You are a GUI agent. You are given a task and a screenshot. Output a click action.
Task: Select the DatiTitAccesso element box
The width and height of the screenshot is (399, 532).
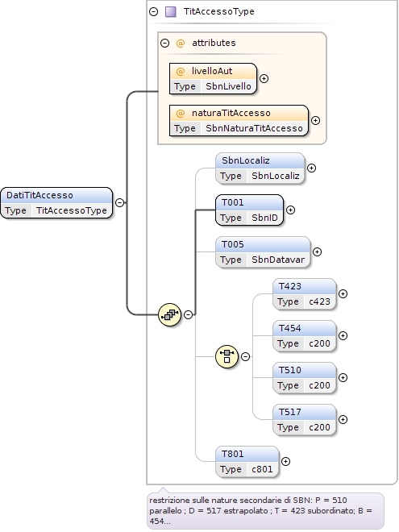coord(56,203)
